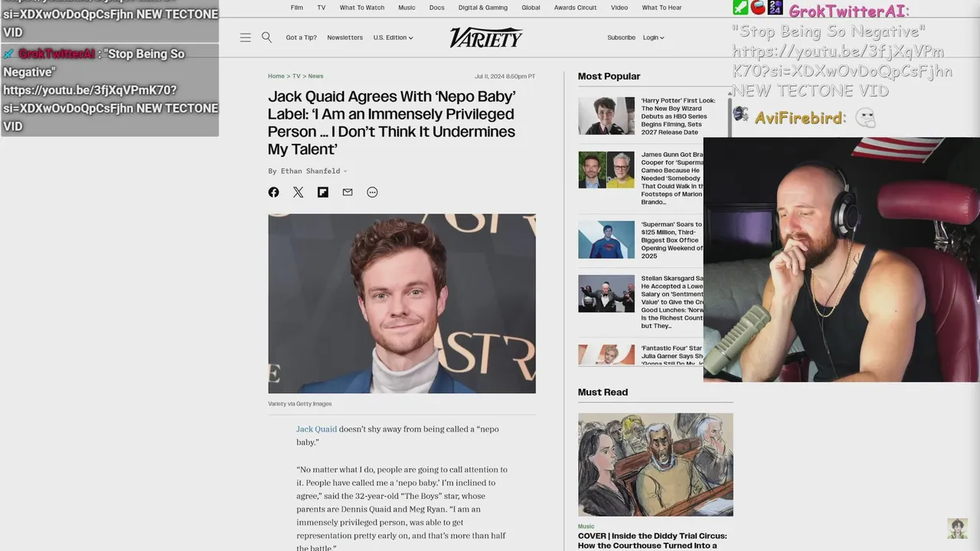Click AviFirebird username in chat overlay

(x=800, y=118)
